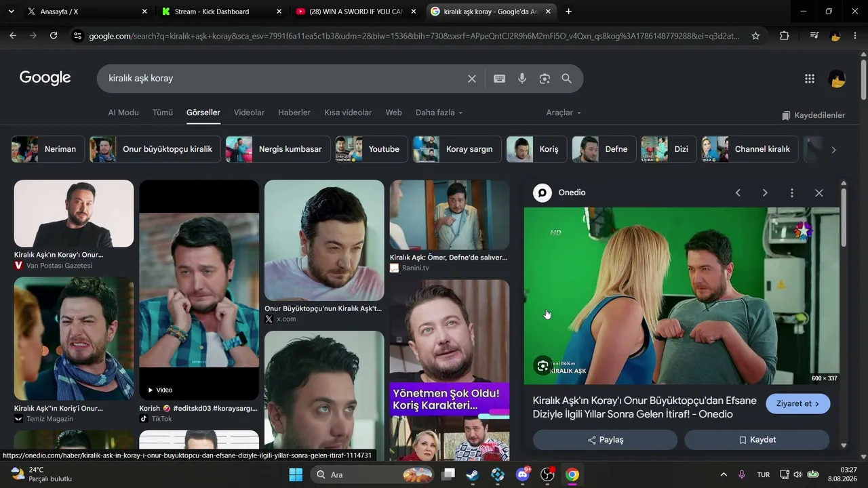This screenshot has width=868, height=488.
Task: Show the next image in the preview panel
Action: [765, 193]
